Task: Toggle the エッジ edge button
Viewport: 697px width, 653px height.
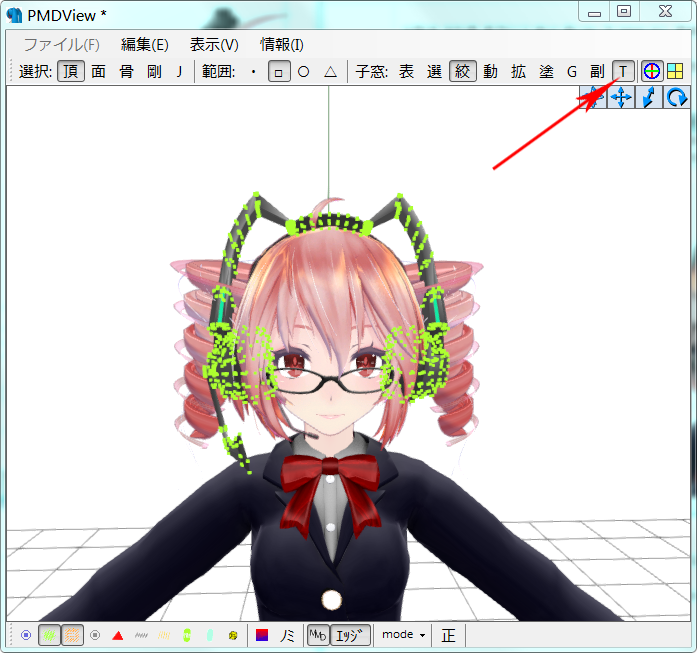Action: pos(351,635)
